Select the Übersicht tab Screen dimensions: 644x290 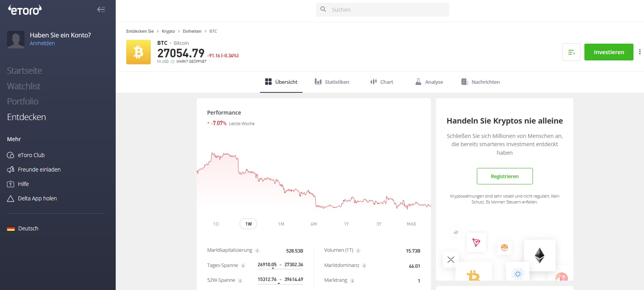[281, 82]
